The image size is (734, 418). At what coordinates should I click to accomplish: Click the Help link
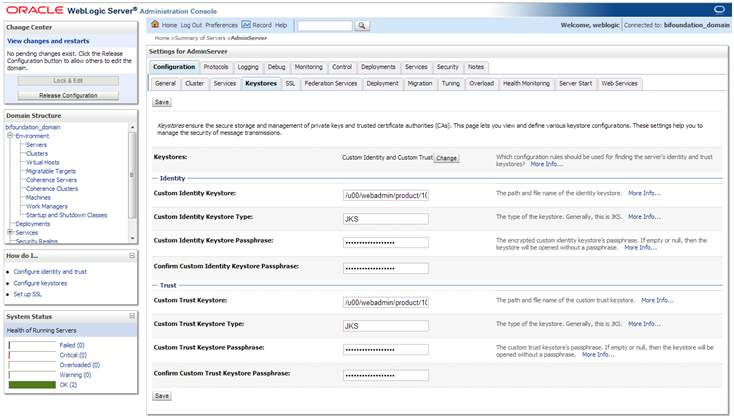281,25
